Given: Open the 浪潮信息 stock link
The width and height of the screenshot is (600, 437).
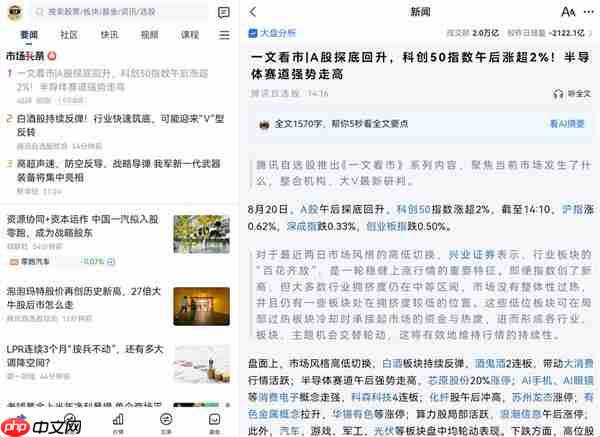Looking at the screenshot, I should click(x=520, y=414).
